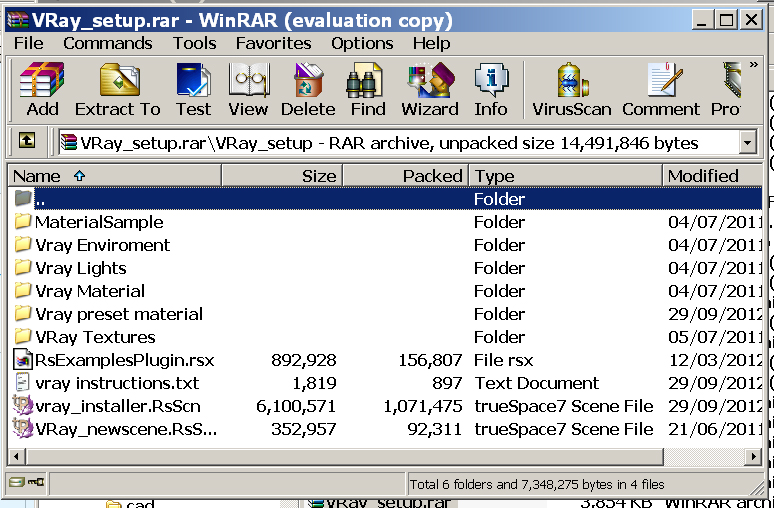Viewport: 774px width, 508px height.
Task: Click the WinRAR title bar icon
Action: (x=18, y=20)
